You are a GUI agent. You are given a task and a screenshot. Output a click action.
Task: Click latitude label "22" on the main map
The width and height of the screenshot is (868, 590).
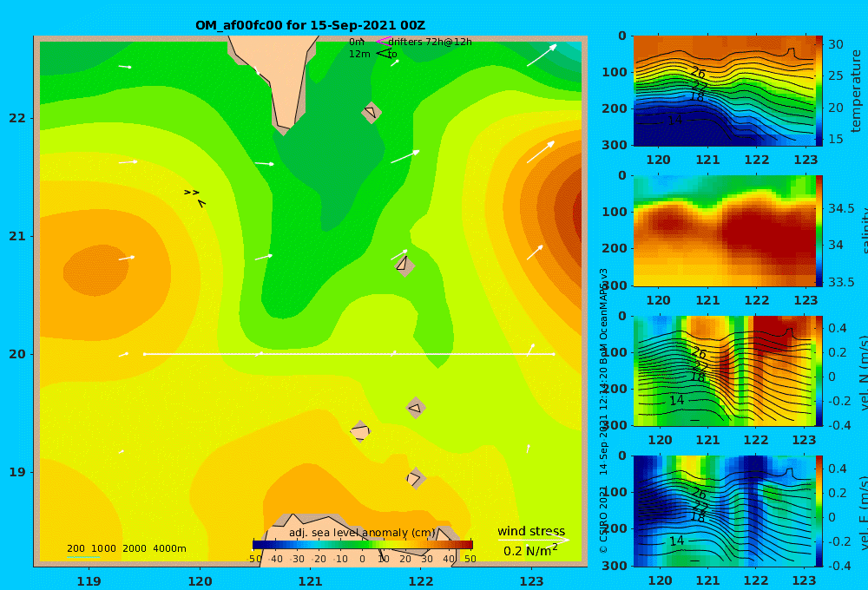(17, 118)
